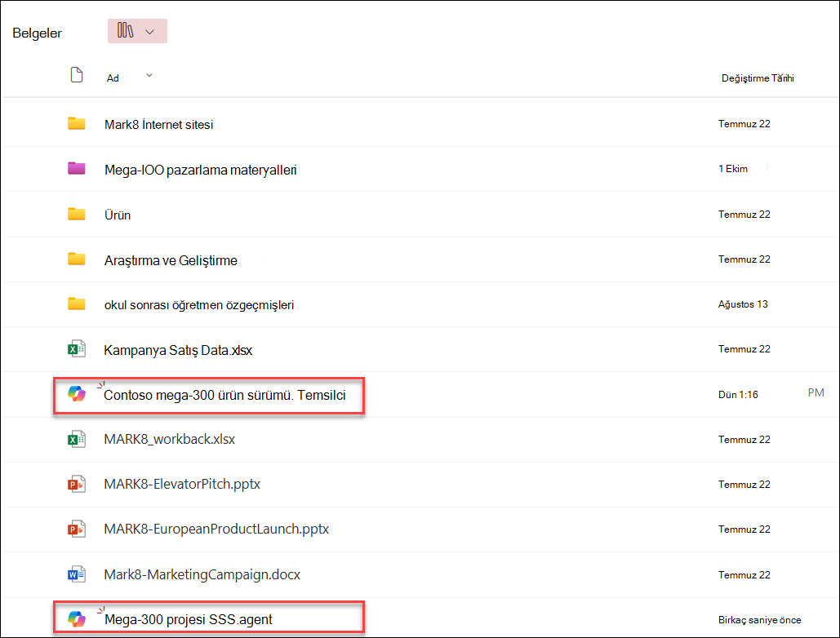Click the Ağustos 13 modified date
Viewport: 840px width, 638px height.
tap(743, 304)
